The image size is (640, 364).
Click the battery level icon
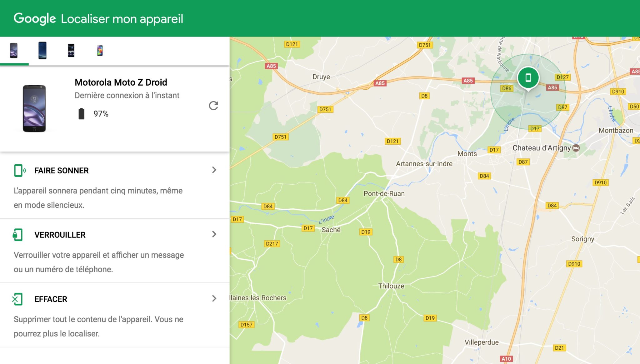[x=81, y=114]
